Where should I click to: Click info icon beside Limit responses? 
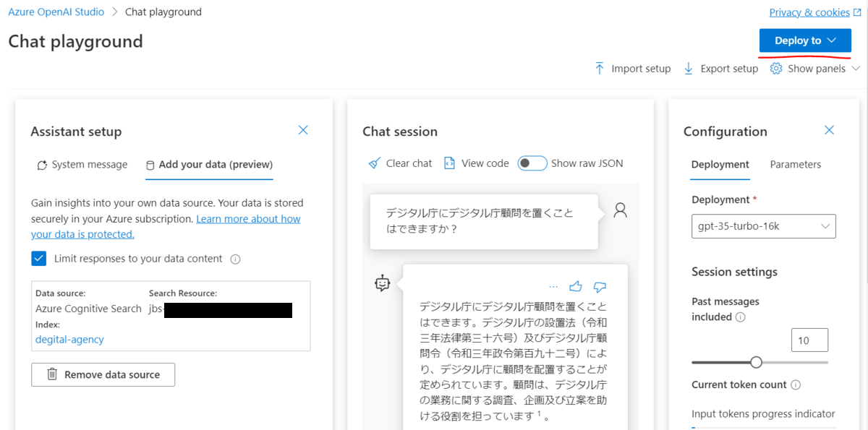(x=235, y=259)
